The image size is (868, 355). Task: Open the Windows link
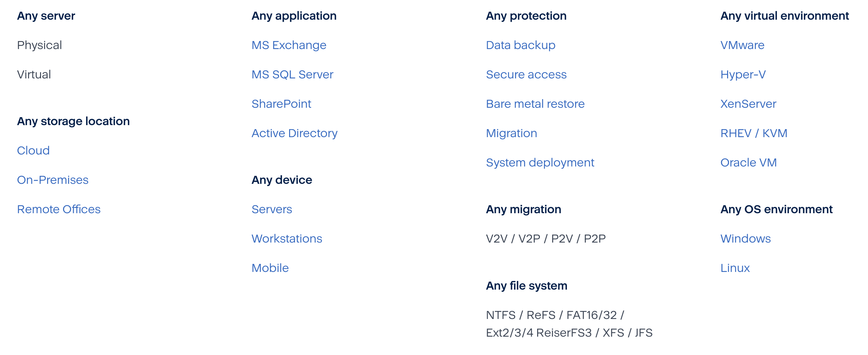coord(746,239)
